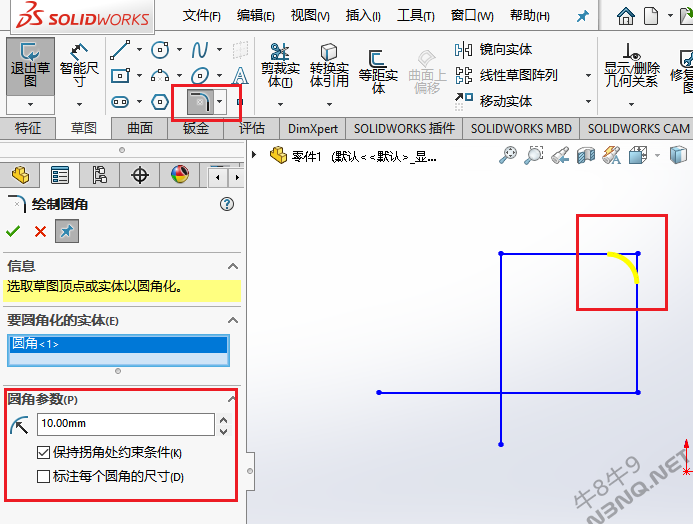The image size is (693, 524).
Task: Pick the Line sketch tool
Action: [x=120, y=49]
